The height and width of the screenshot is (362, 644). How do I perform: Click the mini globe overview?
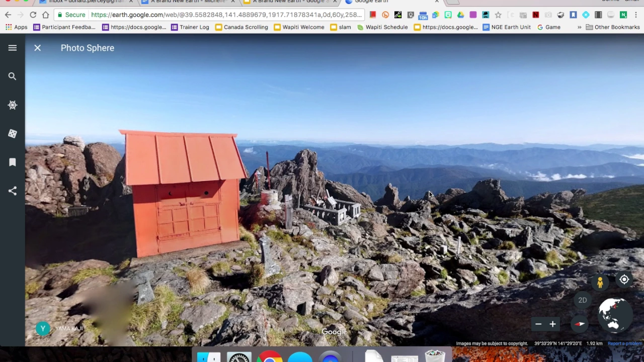614,316
